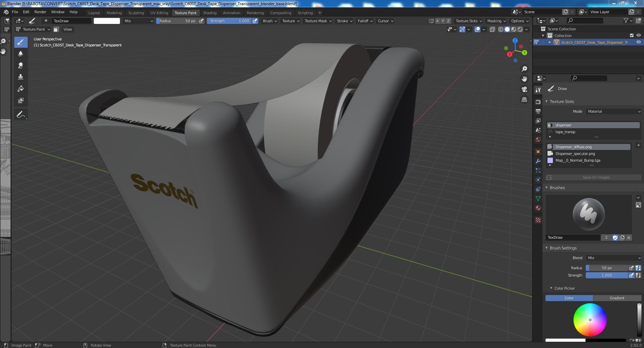Select the Annotate tool
The width and height of the screenshot is (644, 348).
[21, 115]
